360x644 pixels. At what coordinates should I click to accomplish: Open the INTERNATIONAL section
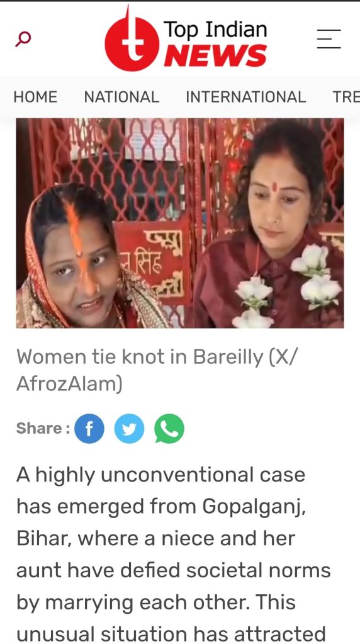246,97
